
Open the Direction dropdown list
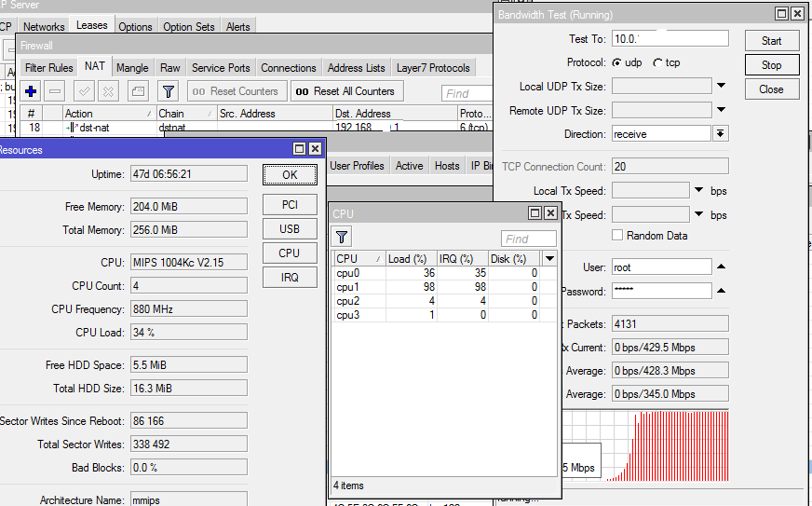pos(721,134)
